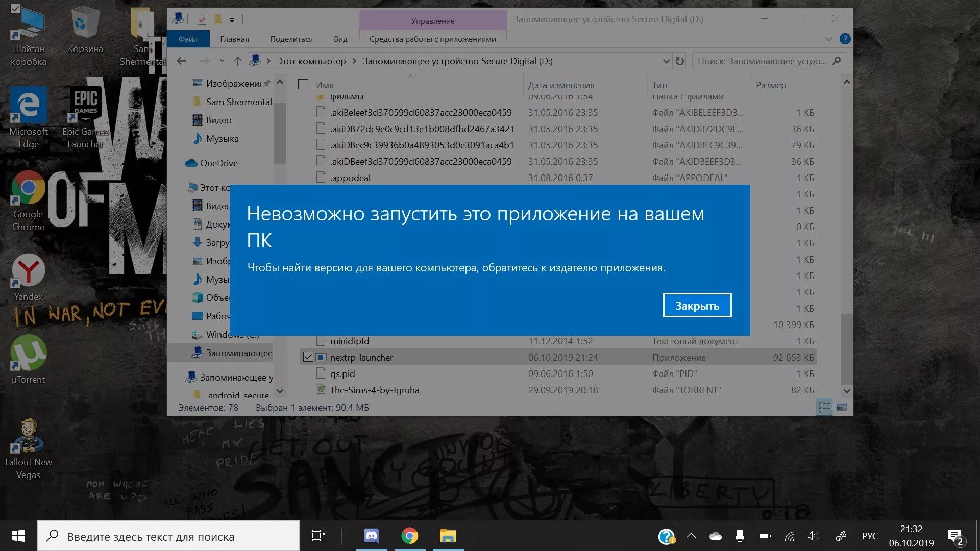Open Task View from the taskbar
This screenshot has width=980, height=551.
tap(318, 536)
